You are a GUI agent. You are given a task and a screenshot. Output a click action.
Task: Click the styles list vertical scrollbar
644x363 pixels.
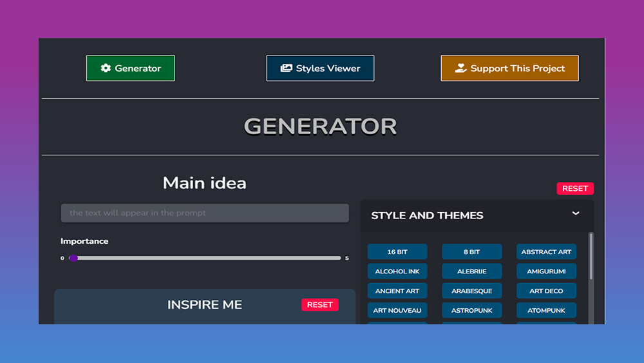pyautogui.click(x=591, y=258)
